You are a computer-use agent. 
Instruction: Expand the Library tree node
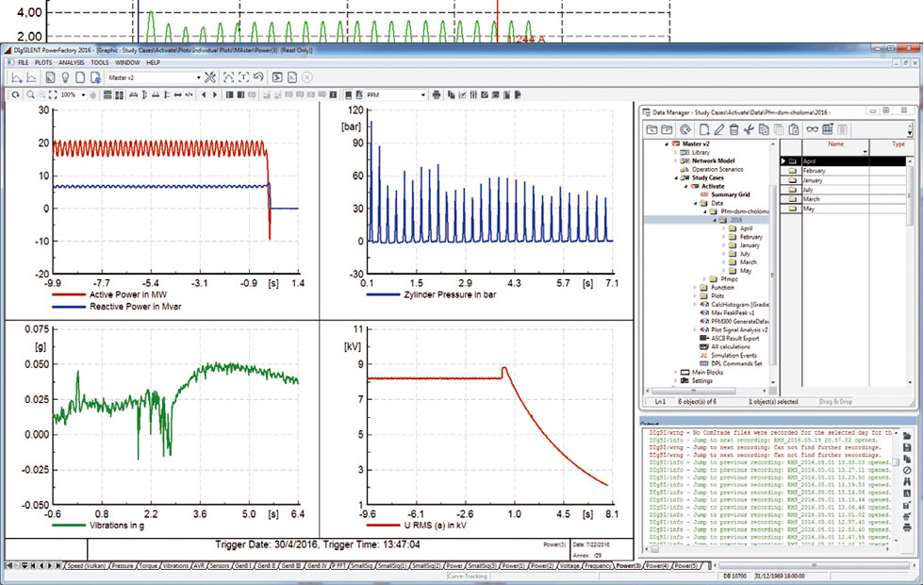point(675,152)
